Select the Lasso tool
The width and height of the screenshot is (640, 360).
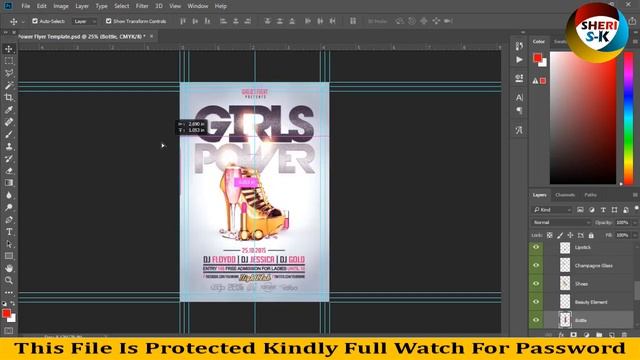[x=9, y=73]
